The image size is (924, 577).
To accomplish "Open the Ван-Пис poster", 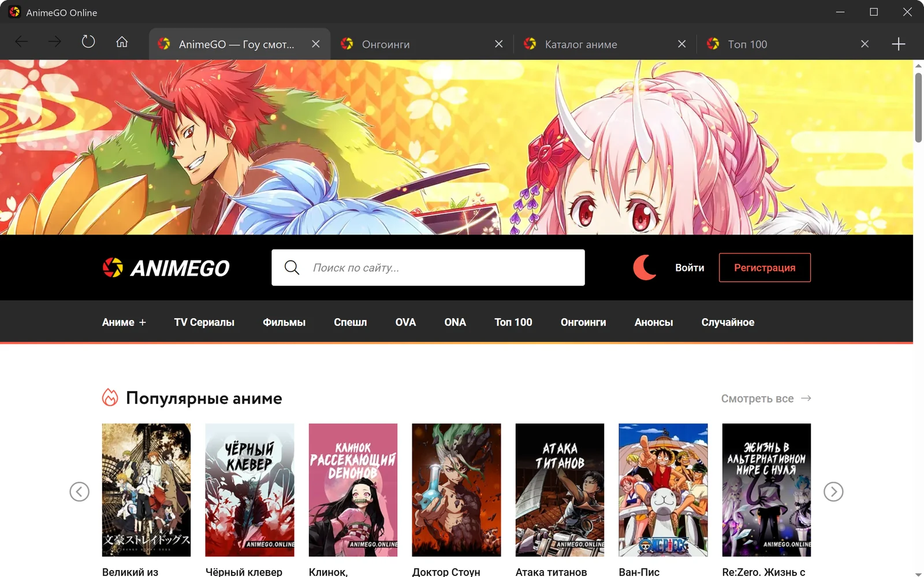I will point(663,490).
